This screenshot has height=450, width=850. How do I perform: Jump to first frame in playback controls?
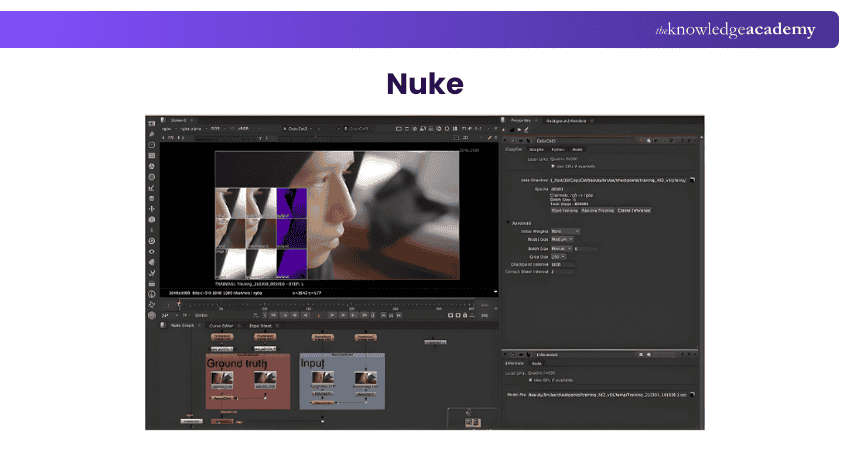tap(273, 315)
